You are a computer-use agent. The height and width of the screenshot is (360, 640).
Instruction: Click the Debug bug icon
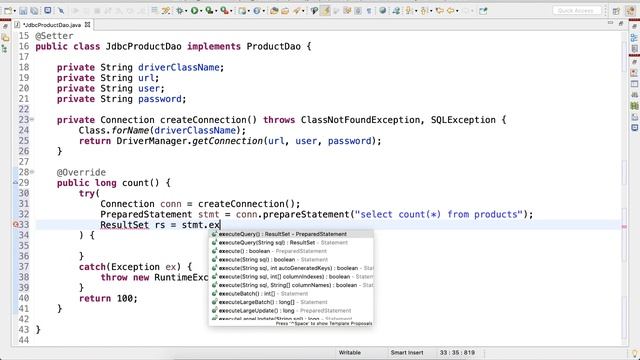[x=179, y=11]
